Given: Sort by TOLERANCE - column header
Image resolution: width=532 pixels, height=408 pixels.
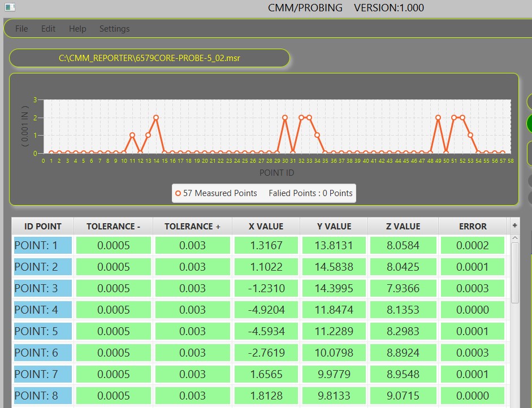Looking at the screenshot, I should (x=113, y=226).
